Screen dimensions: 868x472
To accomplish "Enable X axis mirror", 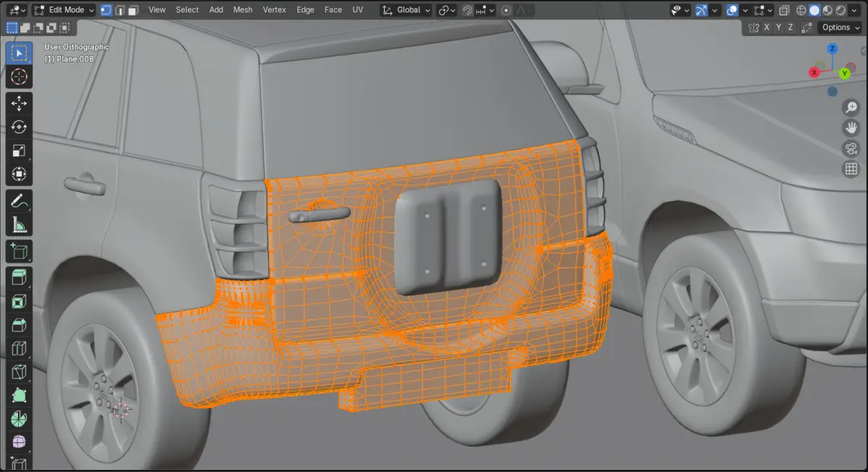I will [767, 28].
